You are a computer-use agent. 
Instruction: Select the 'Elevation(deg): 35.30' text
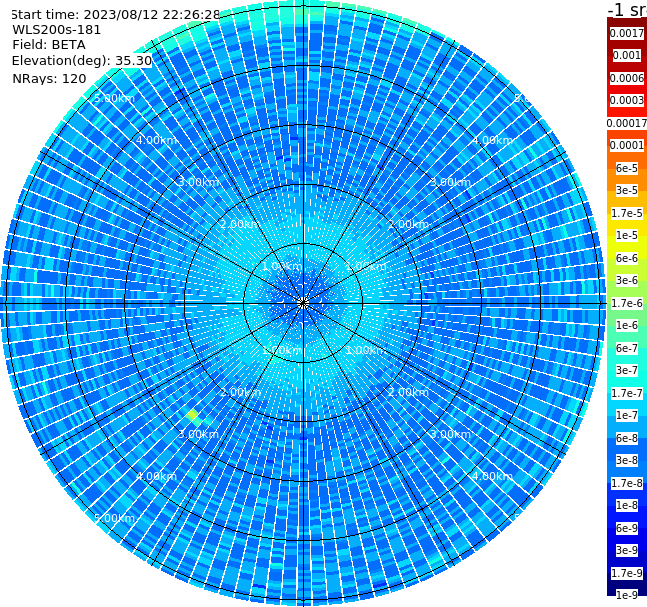click(82, 61)
